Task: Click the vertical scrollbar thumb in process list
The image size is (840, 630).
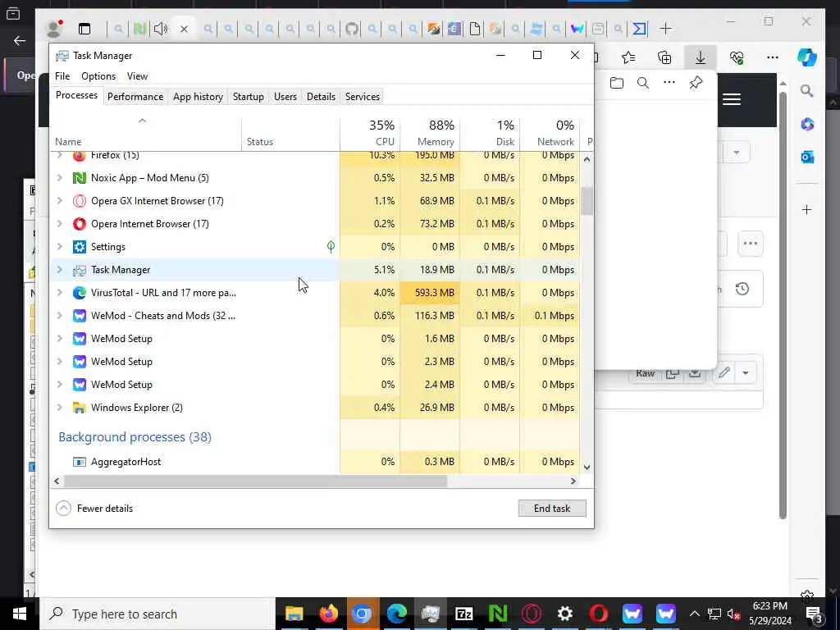Action: tap(587, 201)
